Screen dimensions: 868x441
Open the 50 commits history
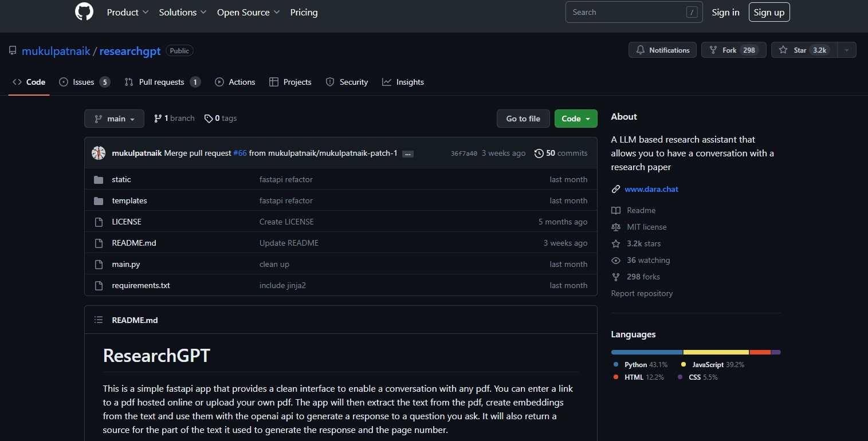pos(561,153)
